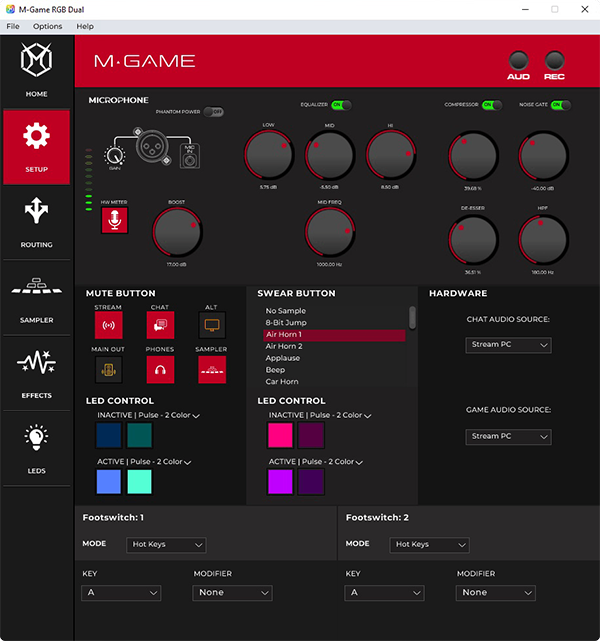Image resolution: width=600 pixels, height=641 pixels.
Task: Toggle the Noise Gate switch off
Action: coord(560,105)
